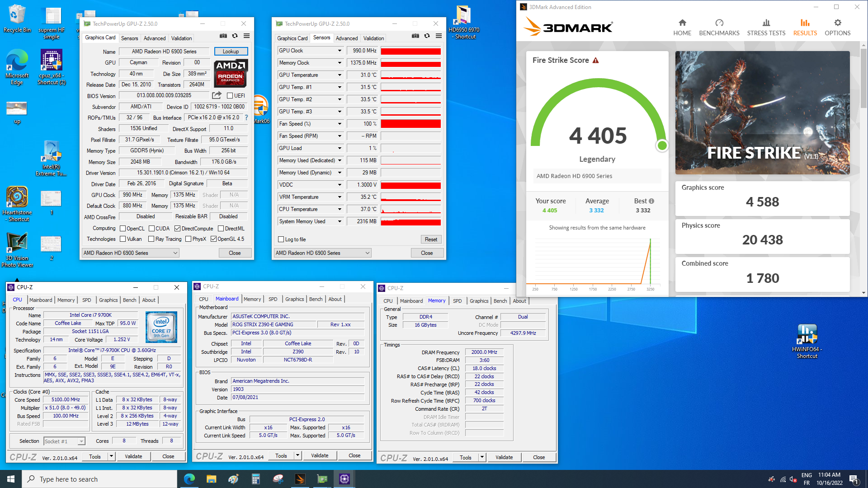Expand System Memory Used sensor dropdown

click(340, 221)
